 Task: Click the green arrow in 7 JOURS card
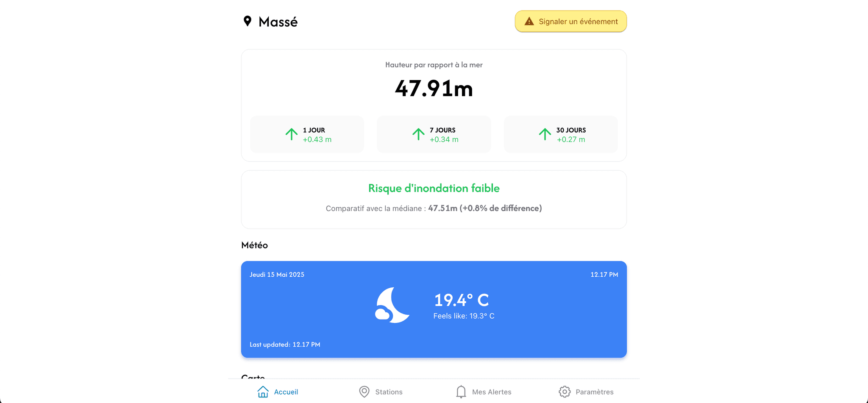(x=418, y=134)
